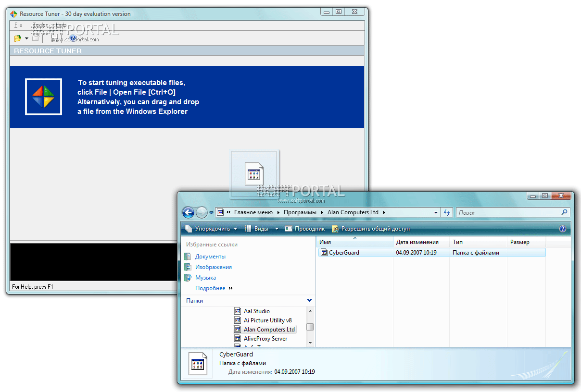Image resolution: width=581 pixels, height=392 pixels.
Task: Click the double chevron in the address bar
Action: 229,212
